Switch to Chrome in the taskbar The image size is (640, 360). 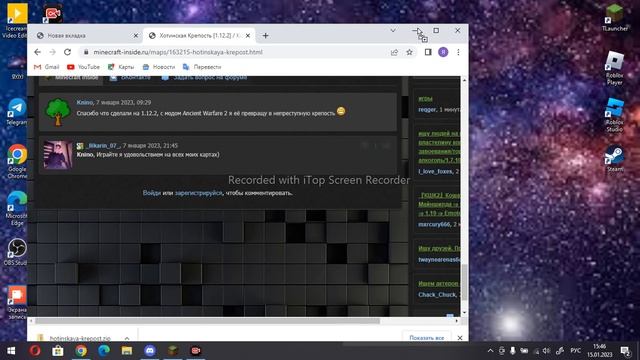pyautogui.click(x=81, y=351)
